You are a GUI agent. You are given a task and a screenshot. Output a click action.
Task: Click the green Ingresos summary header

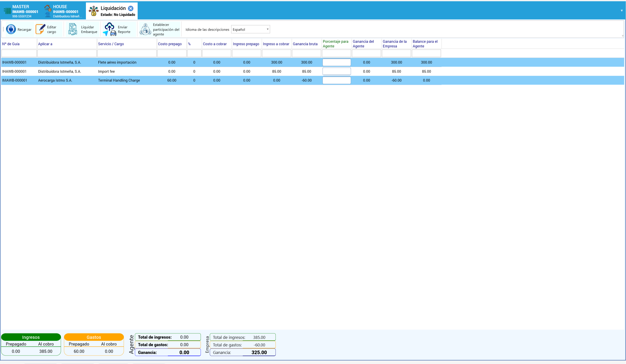tap(31, 337)
